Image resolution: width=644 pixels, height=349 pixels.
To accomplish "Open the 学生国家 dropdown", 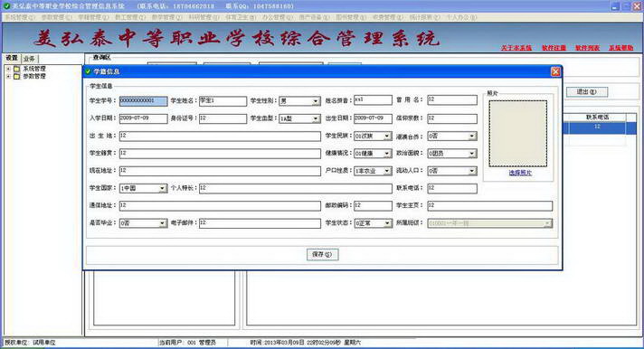I will point(162,188).
